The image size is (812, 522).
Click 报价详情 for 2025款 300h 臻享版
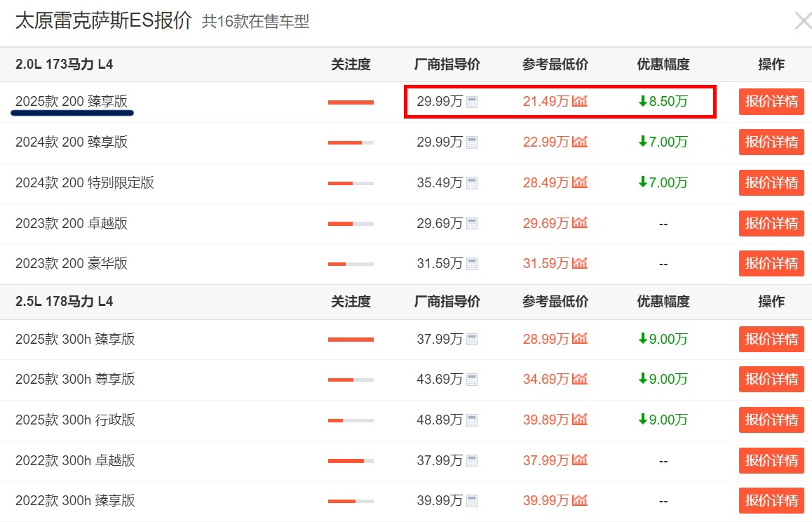(771, 339)
